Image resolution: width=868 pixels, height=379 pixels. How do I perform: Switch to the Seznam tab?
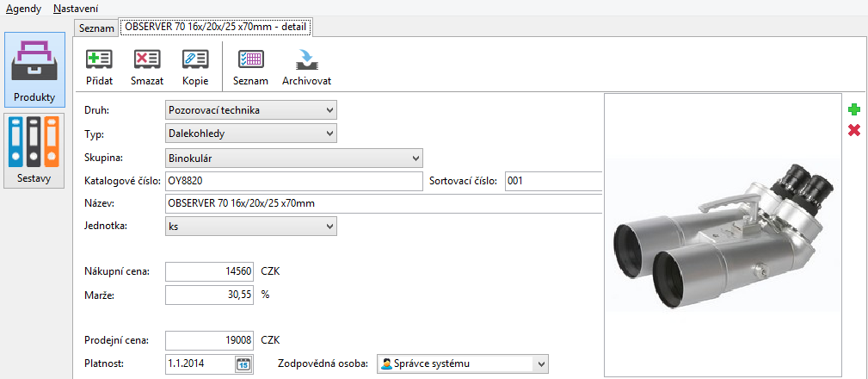click(96, 28)
